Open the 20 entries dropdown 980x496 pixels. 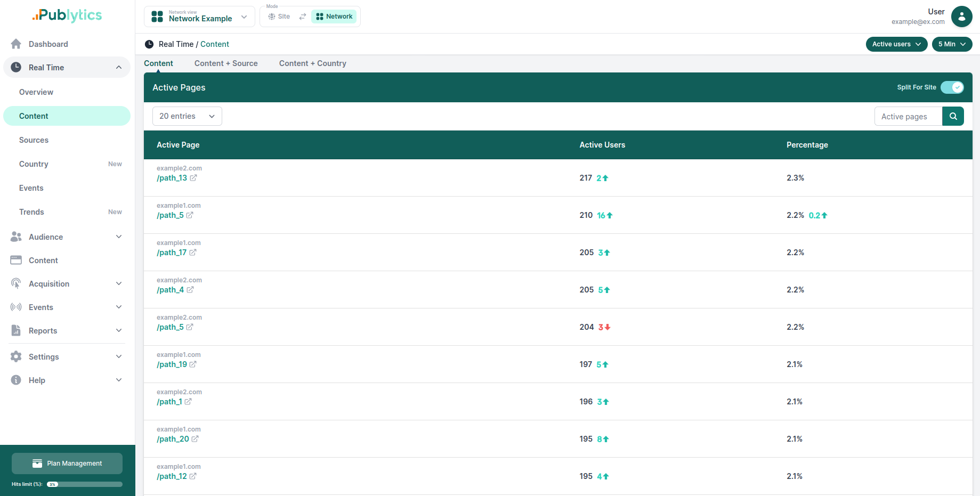tap(187, 116)
